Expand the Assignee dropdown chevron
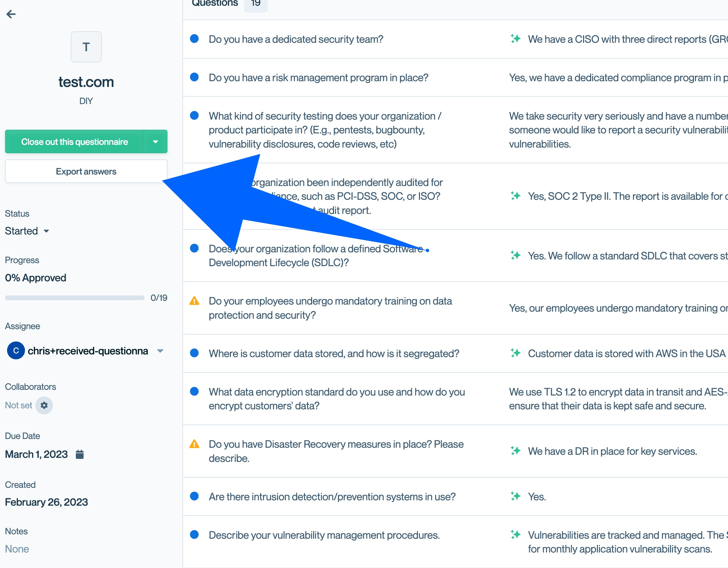This screenshot has height=568, width=728. coord(160,351)
